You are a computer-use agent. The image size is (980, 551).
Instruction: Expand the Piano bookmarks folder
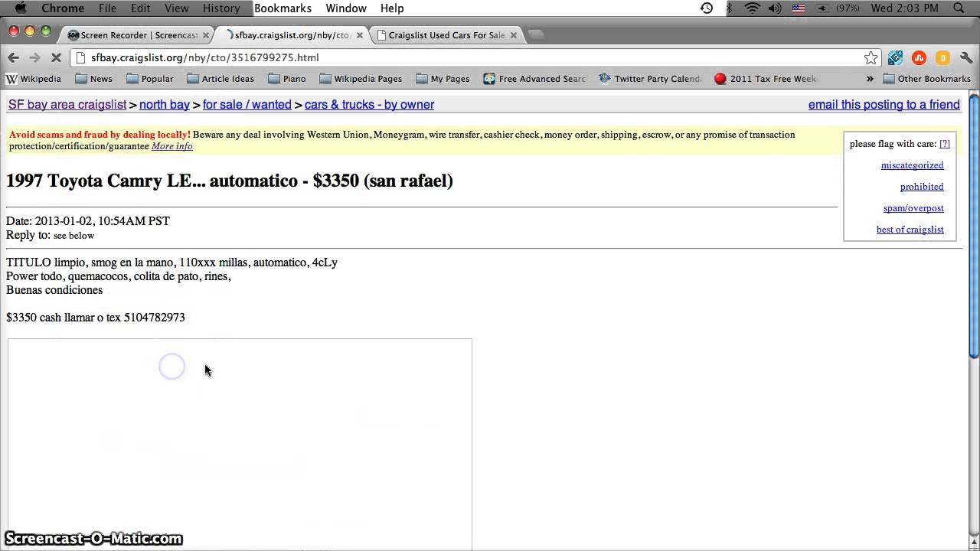click(x=287, y=79)
